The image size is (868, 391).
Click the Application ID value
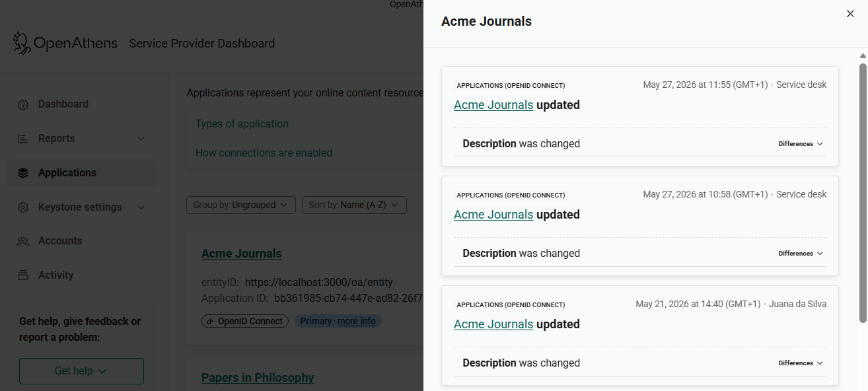click(x=348, y=299)
